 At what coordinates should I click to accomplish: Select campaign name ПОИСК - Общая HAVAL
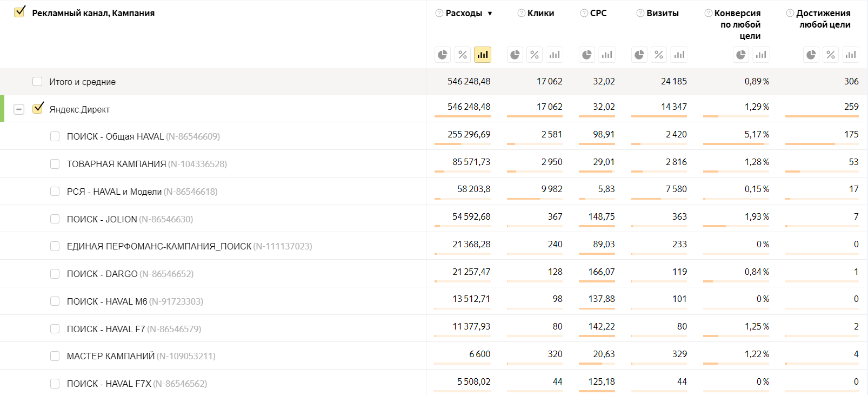(115, 136)
